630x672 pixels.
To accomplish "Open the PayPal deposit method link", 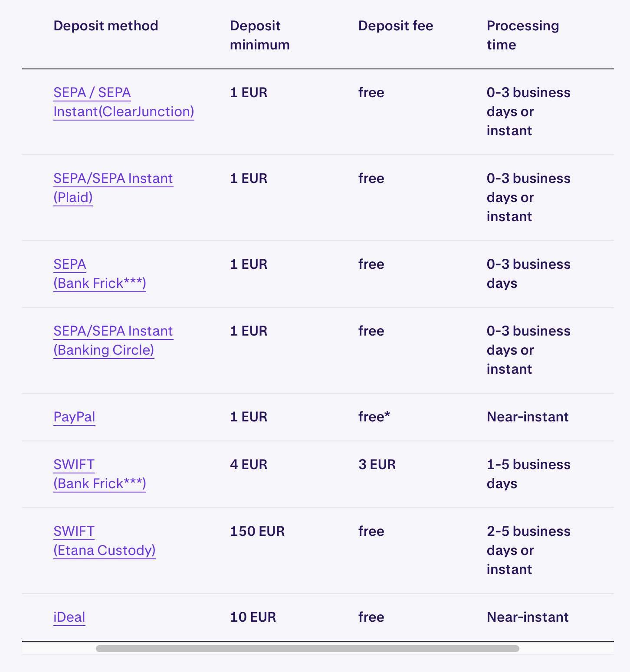I will [74, 417].
